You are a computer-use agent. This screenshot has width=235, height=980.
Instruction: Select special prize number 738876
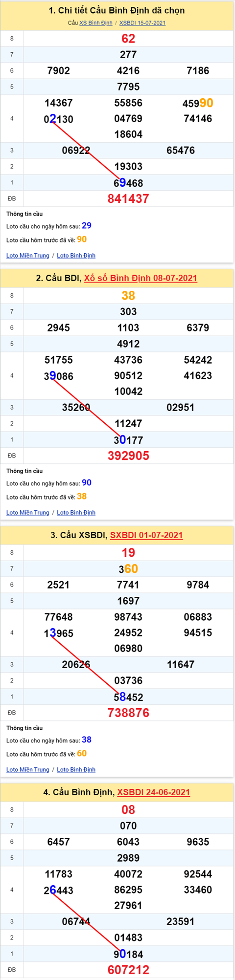(128, 713)
